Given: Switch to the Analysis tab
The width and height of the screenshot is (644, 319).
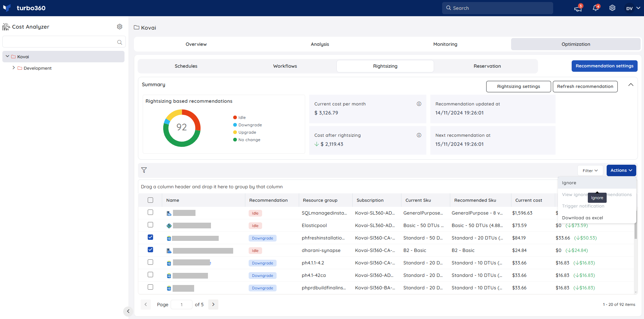Looking at the screenshot, I should point(320,44).
